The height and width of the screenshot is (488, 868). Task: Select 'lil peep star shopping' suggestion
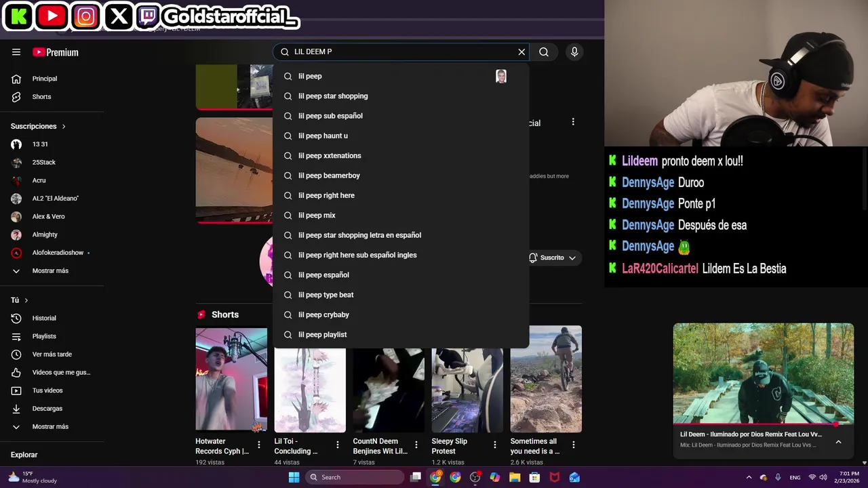click(x=401, y=96)
